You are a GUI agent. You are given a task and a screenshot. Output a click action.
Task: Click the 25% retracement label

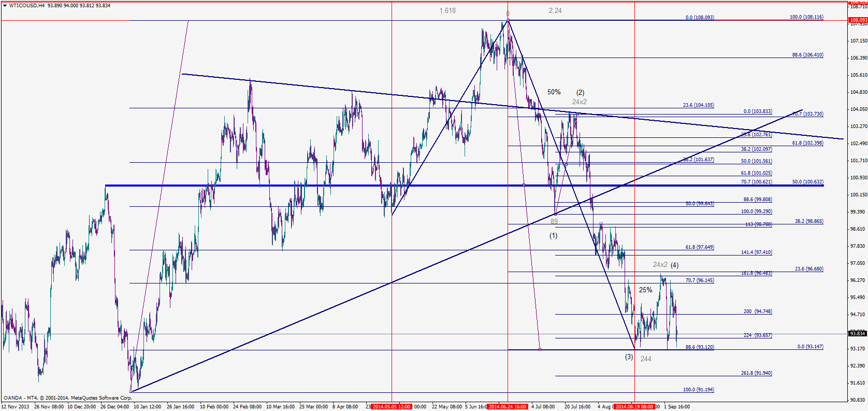pos(645,290)
